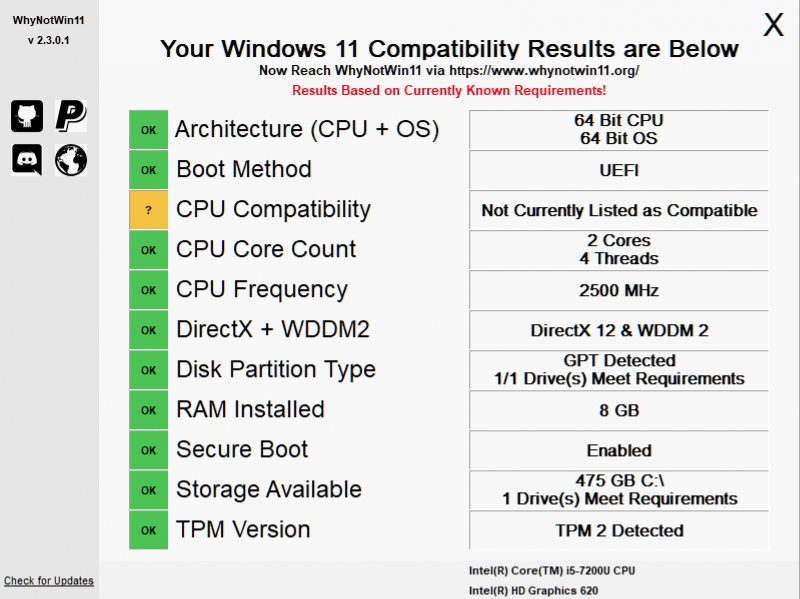Click the Check for Updates link

(49, 581)
